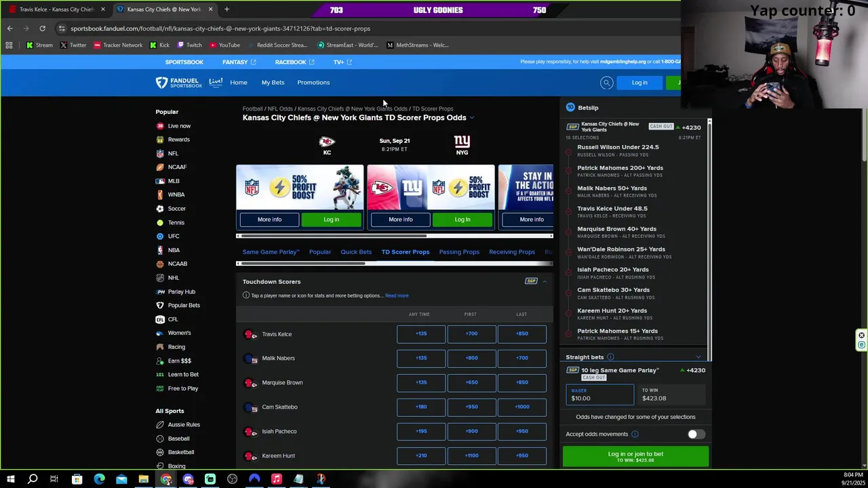Open Microsoft Edge from taskbar
Viewport: 868px width, 488px height.
click(x=99, y=479)
